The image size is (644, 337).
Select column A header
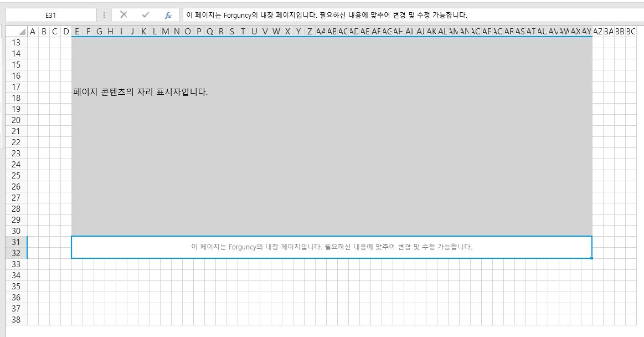[x=33, y=32]
